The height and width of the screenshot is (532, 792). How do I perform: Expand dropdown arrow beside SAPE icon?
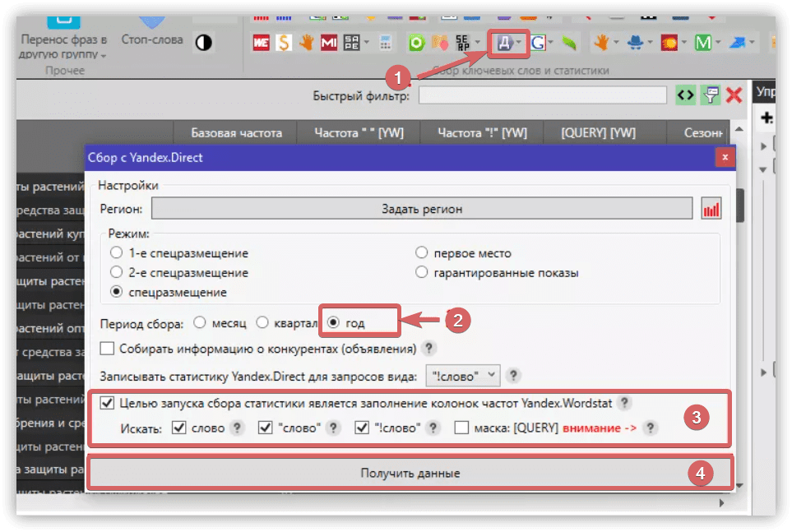[x=366, y=43]
